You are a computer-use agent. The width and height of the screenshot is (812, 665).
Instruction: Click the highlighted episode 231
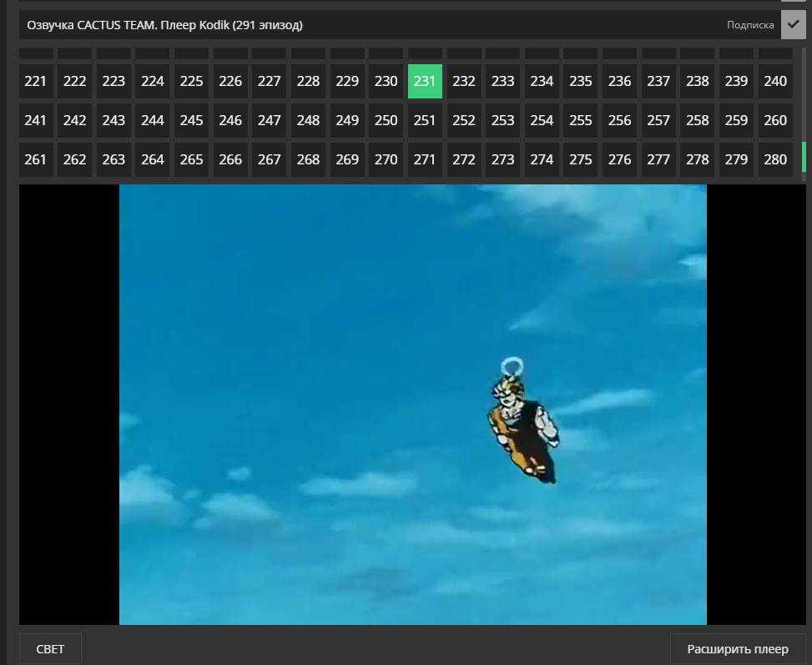point(425,81)
